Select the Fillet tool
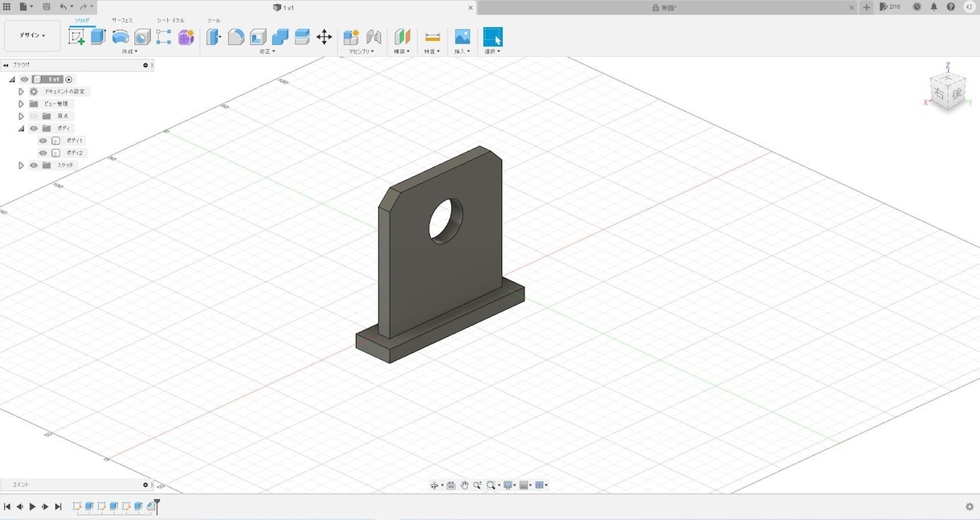980x520 pixels. [236, 37]
